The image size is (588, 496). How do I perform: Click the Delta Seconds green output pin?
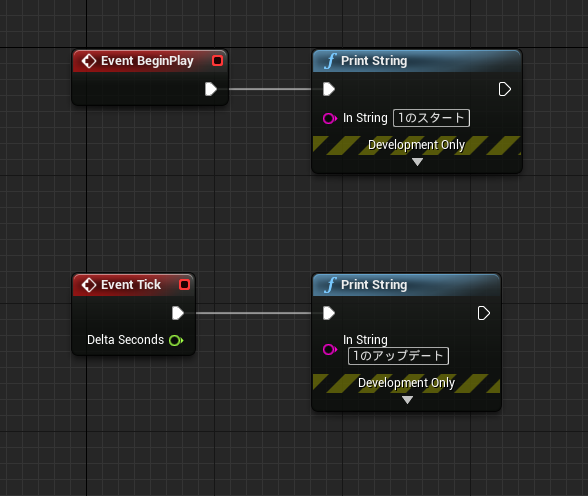176,340
